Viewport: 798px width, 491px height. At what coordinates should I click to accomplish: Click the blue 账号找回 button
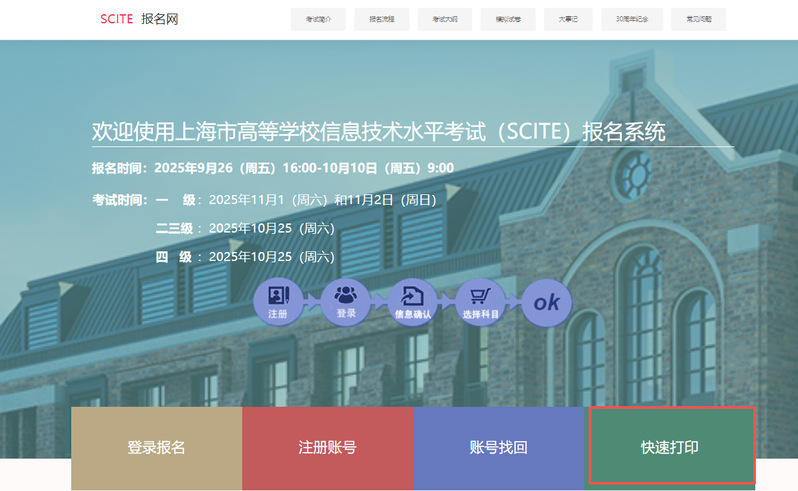coord(498,448)
